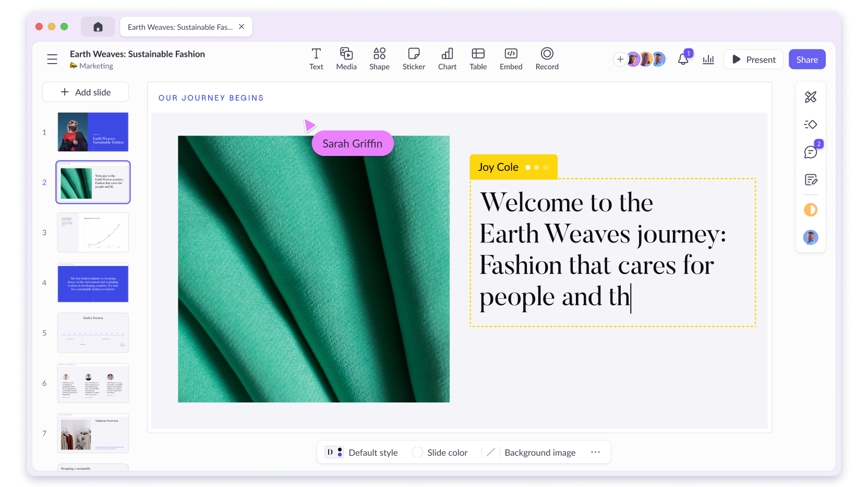This screenshot has width=868, height=487.
Task: Select slide 7 Solution Overview thumbnail
Action: tap(93, 433)
